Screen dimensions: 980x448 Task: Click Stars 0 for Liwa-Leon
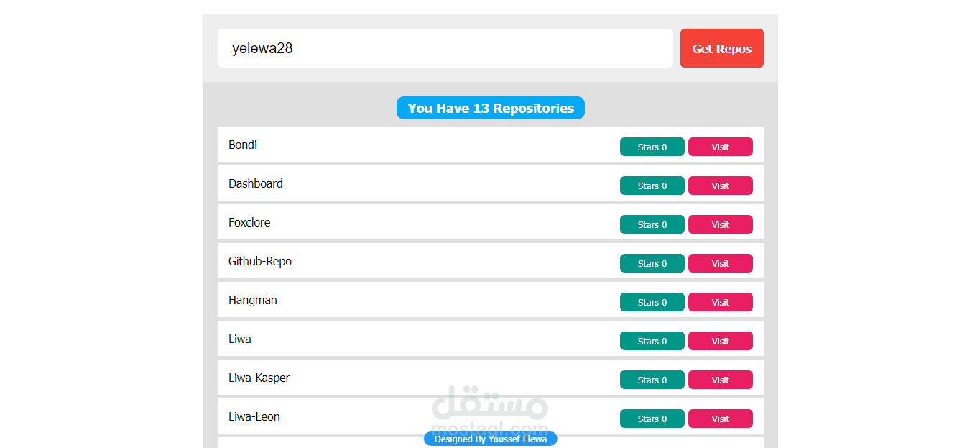(x=652, y=419)
